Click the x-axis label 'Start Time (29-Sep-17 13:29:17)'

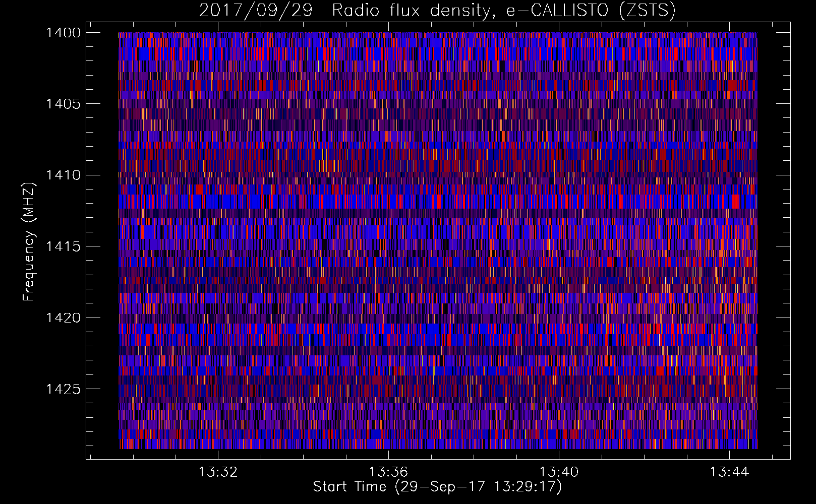437,487
